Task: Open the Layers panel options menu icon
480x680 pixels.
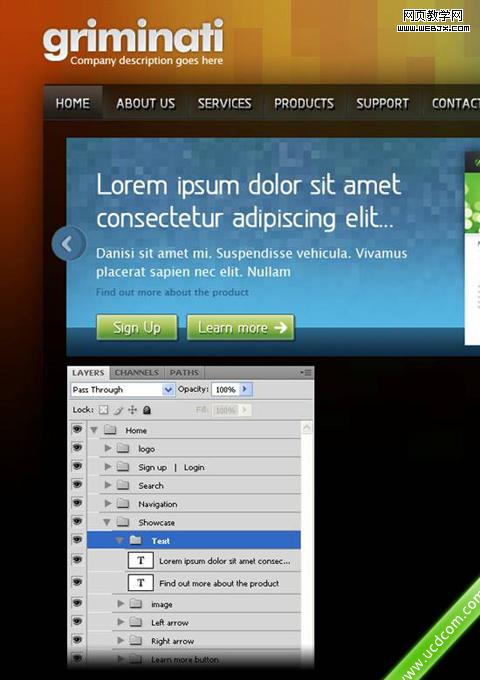Action: [x=306, y=373]
